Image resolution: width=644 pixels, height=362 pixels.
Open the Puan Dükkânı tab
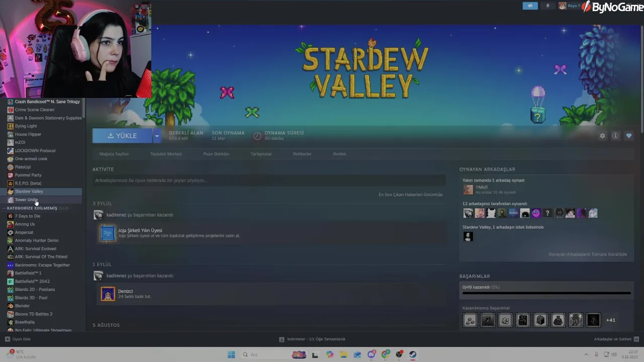[216, 154]
